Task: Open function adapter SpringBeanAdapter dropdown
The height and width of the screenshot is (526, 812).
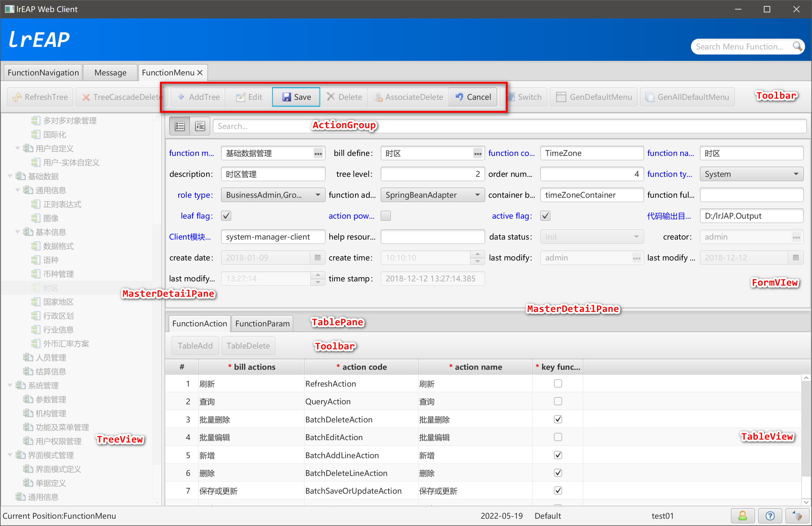Action: click(433, 195)
